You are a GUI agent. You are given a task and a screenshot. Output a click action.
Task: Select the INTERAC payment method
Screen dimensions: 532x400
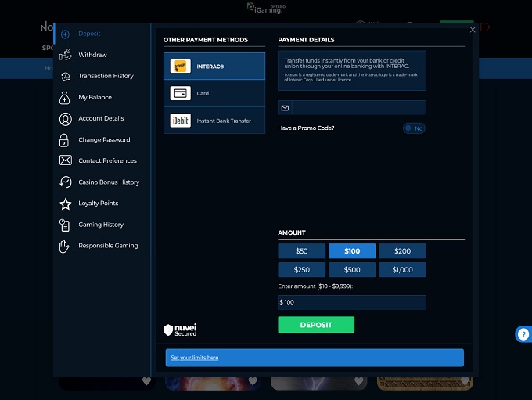click(x=214, y=67)
